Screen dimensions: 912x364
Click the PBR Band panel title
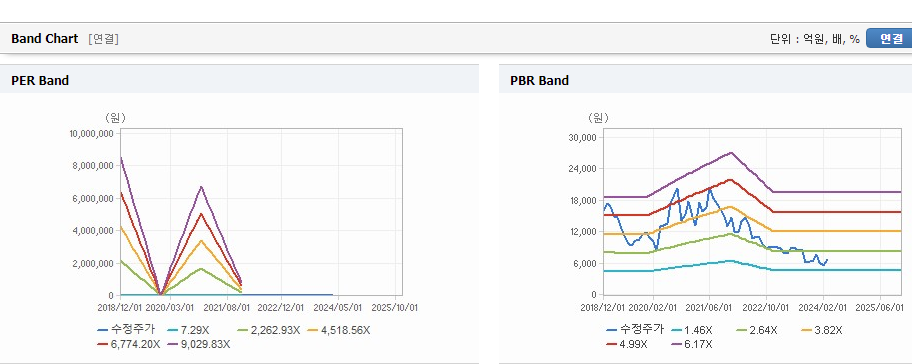pyautogui.click(x=539, y=81)
